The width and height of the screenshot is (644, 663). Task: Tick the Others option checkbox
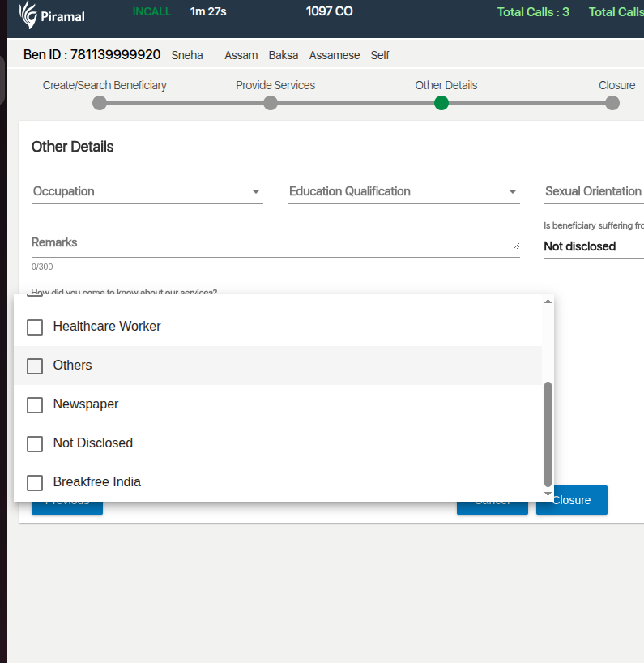(35, 366)
